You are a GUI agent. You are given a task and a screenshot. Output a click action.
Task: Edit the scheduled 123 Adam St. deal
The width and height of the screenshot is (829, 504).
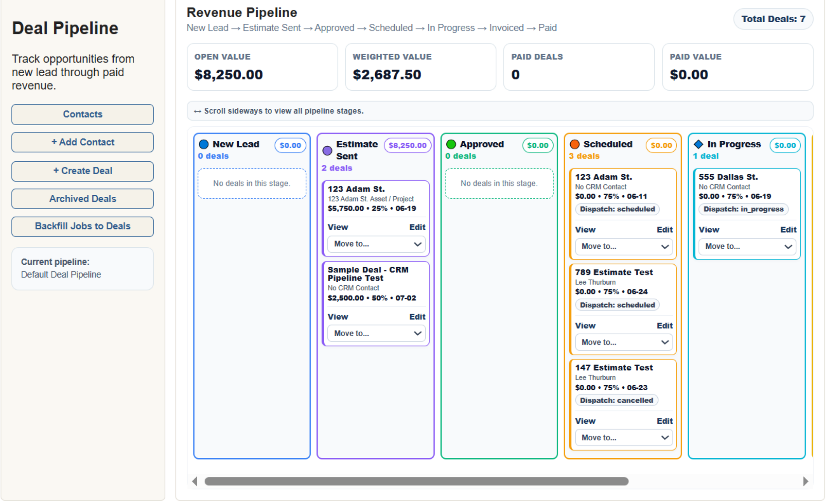pyautogui.click(x=664, y=230)
